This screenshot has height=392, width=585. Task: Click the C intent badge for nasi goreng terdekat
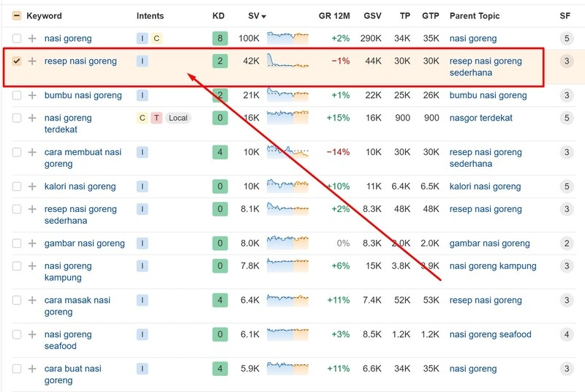pos(142,118)
